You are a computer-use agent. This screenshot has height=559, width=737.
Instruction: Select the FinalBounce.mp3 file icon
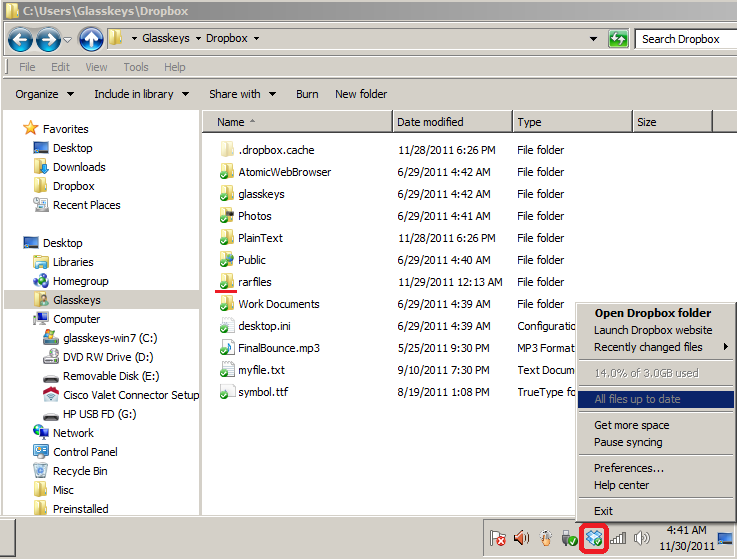tap(227, 348)
